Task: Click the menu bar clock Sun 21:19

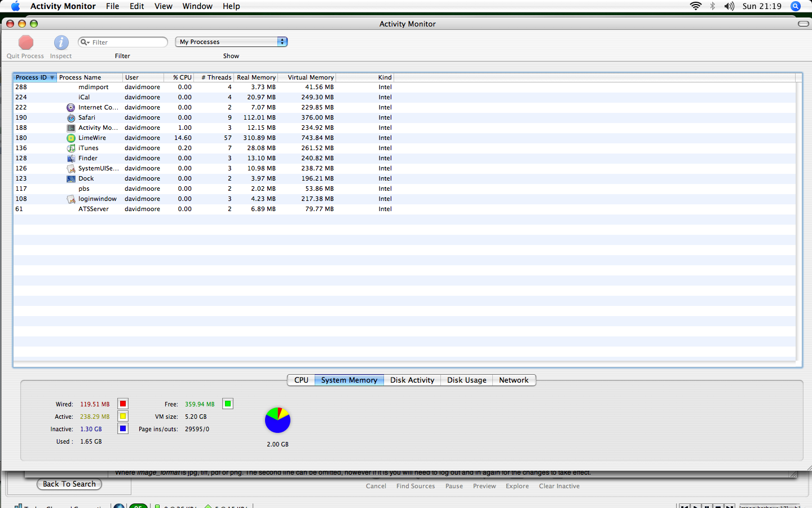Action: 762,6
